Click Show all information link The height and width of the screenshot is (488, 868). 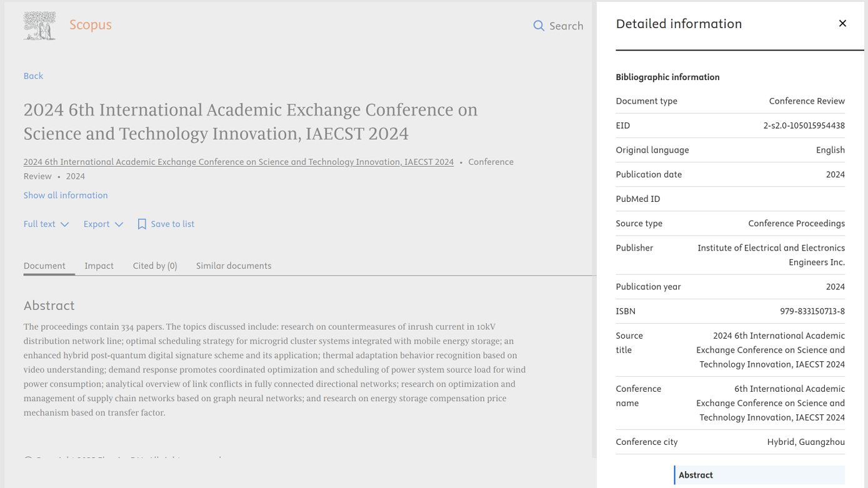click(66, 196)
